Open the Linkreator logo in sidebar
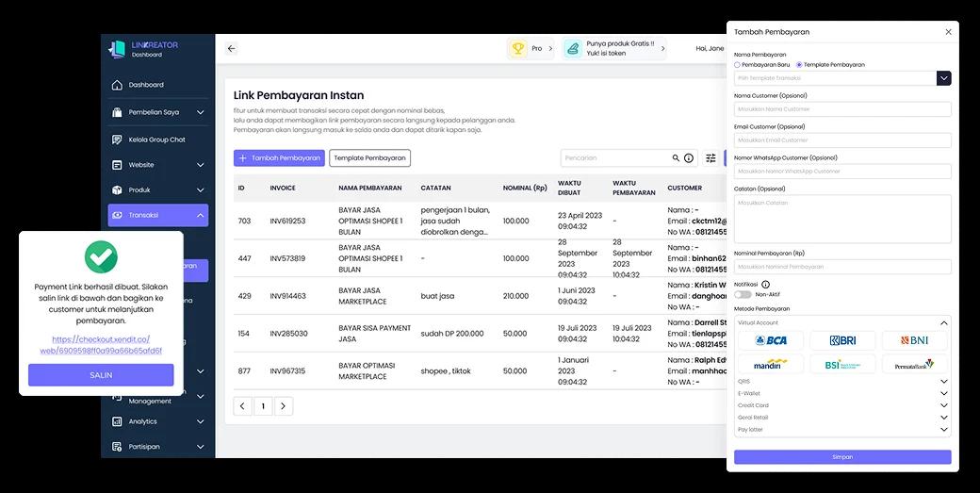This screenshot has width=980, height=493. click(143, 49)
